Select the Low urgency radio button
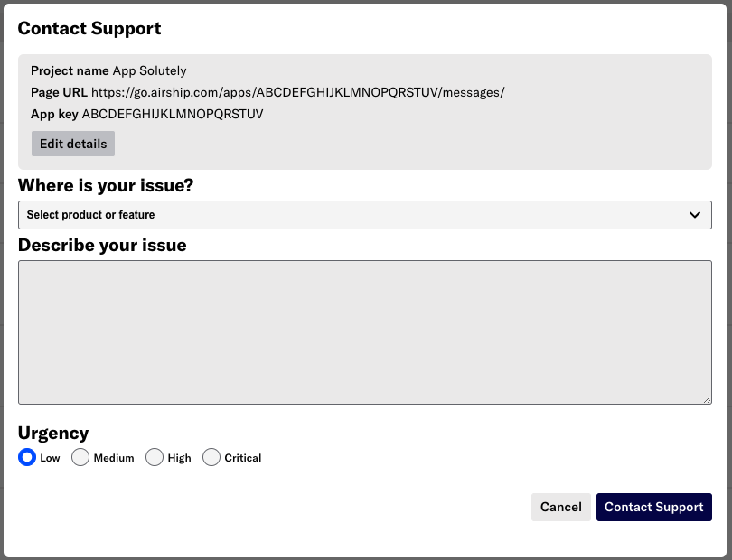The image size is (732, 560). click(x=27, y=457)
